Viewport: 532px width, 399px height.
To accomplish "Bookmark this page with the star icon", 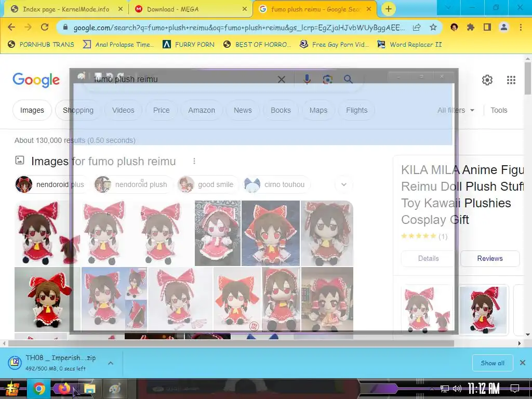I will [x=433, y=27].
